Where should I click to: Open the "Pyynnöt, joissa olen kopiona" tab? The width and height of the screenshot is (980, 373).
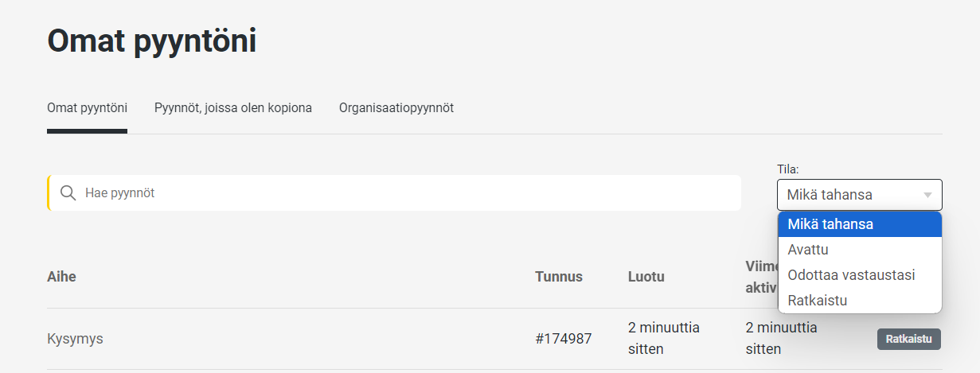point(232,108)
